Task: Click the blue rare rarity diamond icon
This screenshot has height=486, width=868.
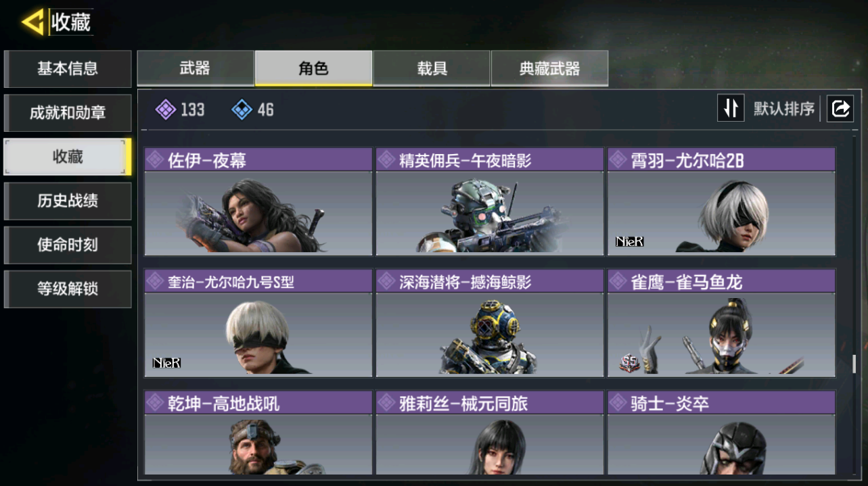Action: pyautogui.click(x=242, y=110)
